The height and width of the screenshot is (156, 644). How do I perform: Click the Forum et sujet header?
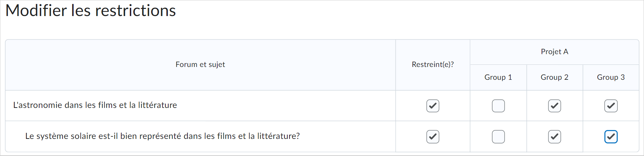point(200,64)
